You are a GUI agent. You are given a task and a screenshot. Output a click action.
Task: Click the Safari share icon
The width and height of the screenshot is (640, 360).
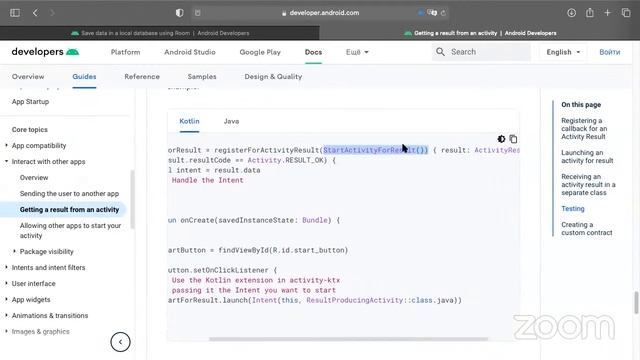(589, 13)
